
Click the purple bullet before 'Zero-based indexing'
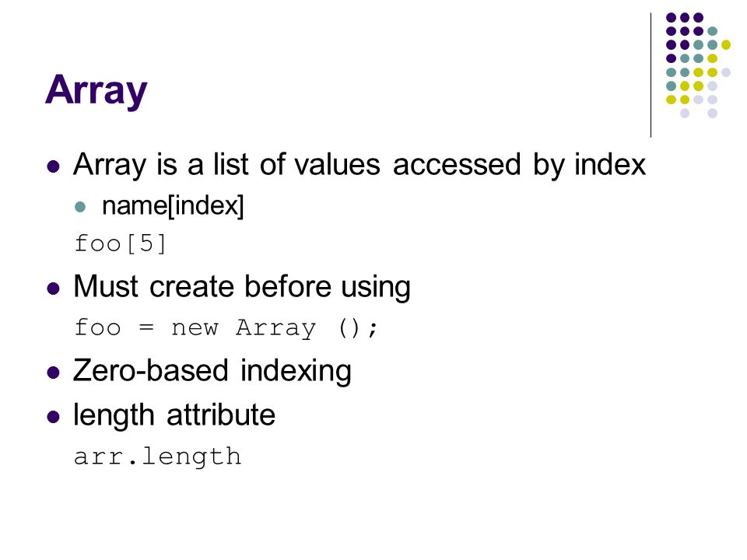(x=54, y=373)
